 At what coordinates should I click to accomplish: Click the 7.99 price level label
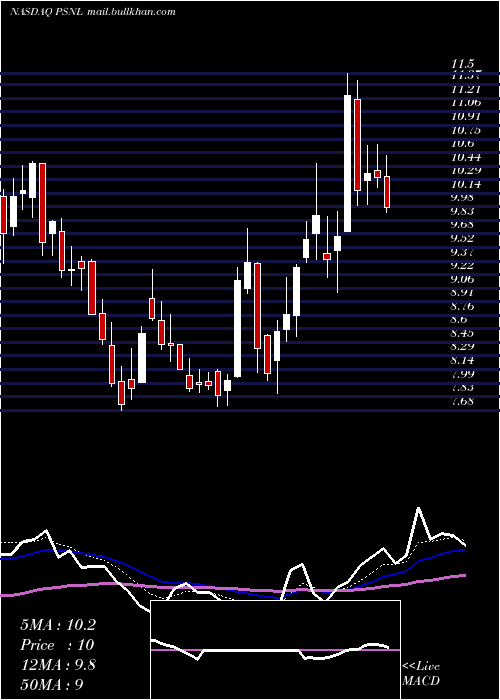[464, 374]
